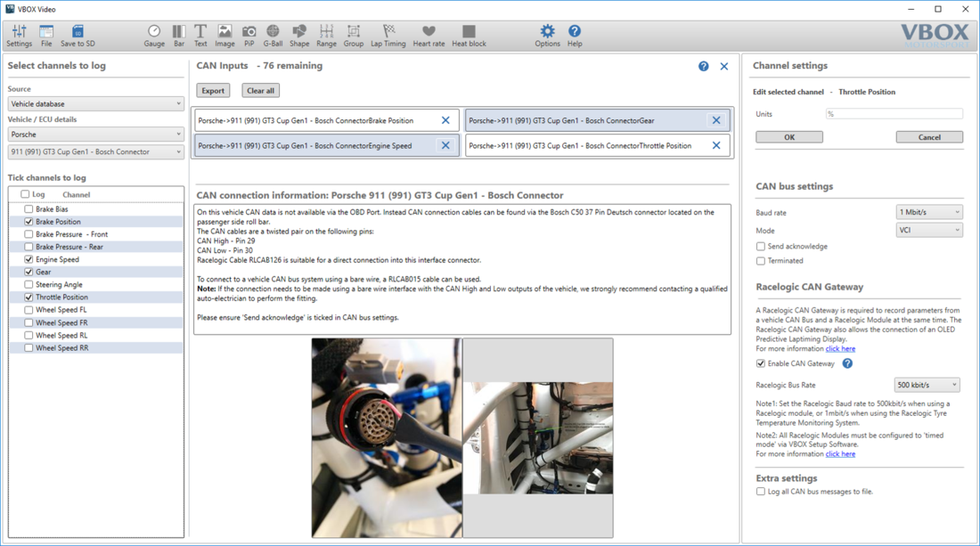Enable the Terminated checkbox

tap(761, 261)
